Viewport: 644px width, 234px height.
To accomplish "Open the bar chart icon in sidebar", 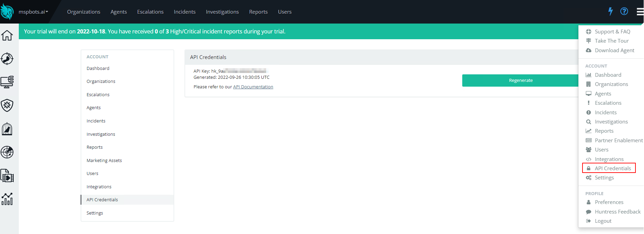I will pos(7,199).
